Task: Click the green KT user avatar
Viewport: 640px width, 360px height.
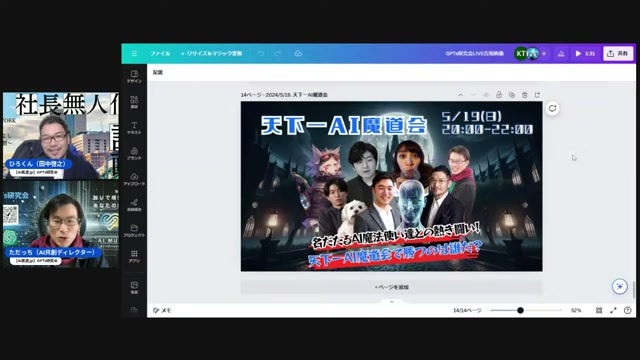Action: coord(520,53)
